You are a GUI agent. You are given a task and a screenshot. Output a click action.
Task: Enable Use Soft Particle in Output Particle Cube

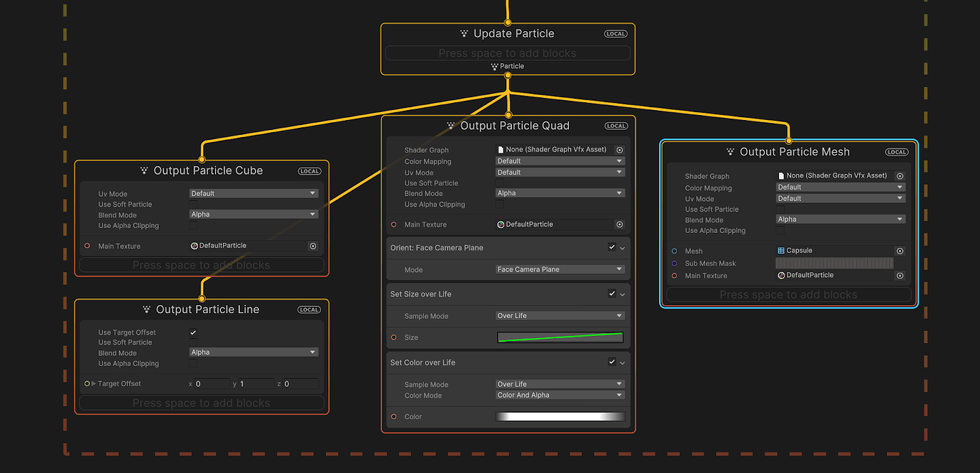(192, 204)
